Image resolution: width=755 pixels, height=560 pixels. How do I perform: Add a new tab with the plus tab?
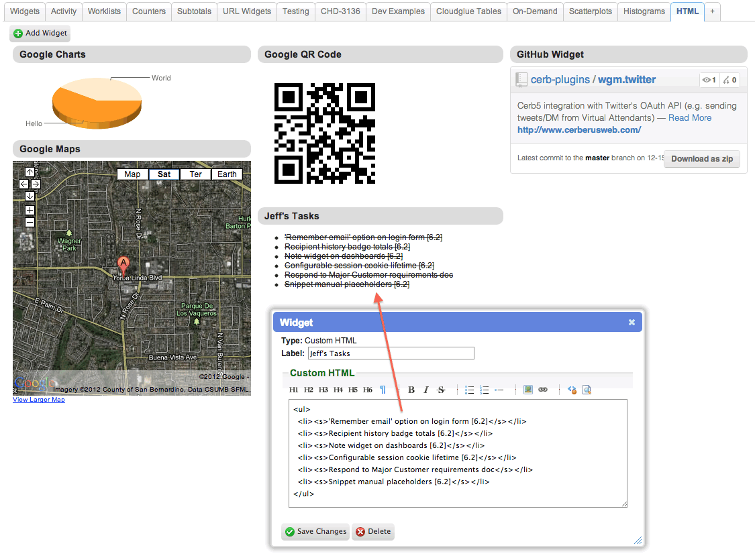(x=712, y=11)
